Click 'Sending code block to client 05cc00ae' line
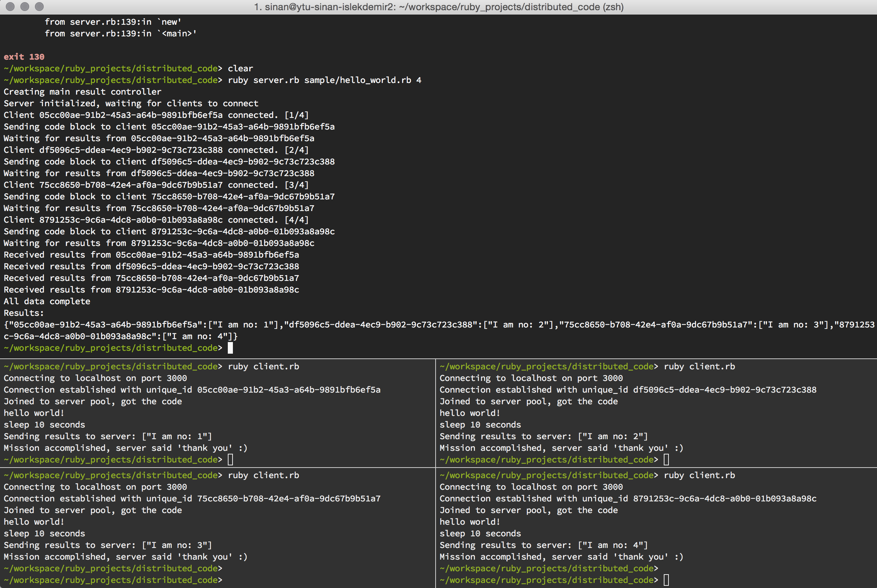 click(169, 126)
